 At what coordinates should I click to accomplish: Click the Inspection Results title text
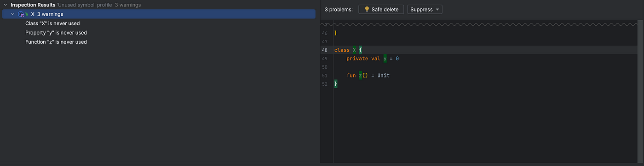[x=33, y=5]
